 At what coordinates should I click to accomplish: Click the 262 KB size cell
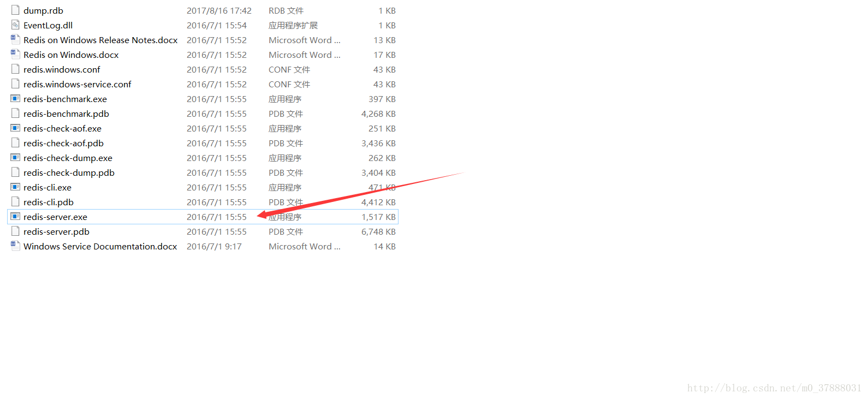click(x=382, y=158)
